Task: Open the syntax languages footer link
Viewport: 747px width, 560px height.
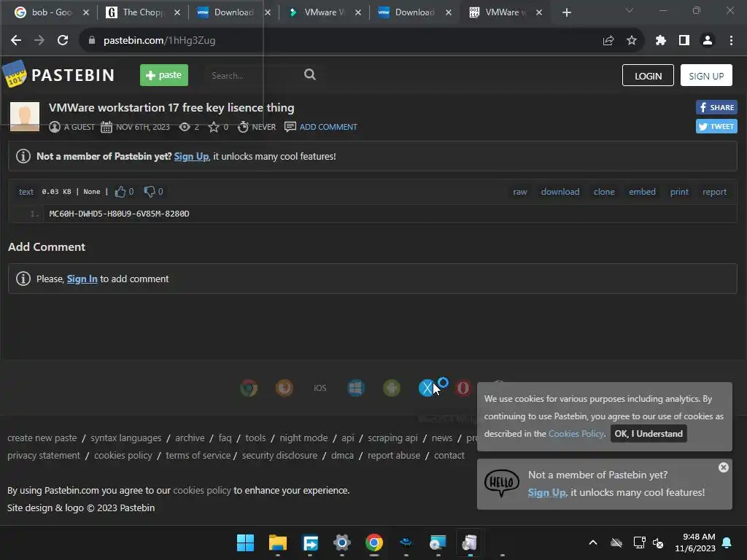Action: pyautogui.click(x=125, y=438)
